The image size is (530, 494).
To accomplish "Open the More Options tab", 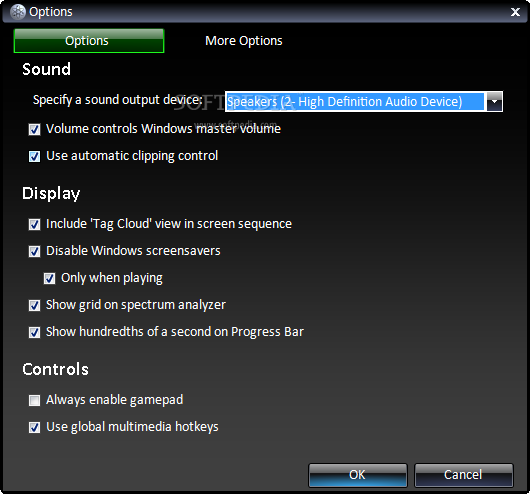I will coord(244,41).
